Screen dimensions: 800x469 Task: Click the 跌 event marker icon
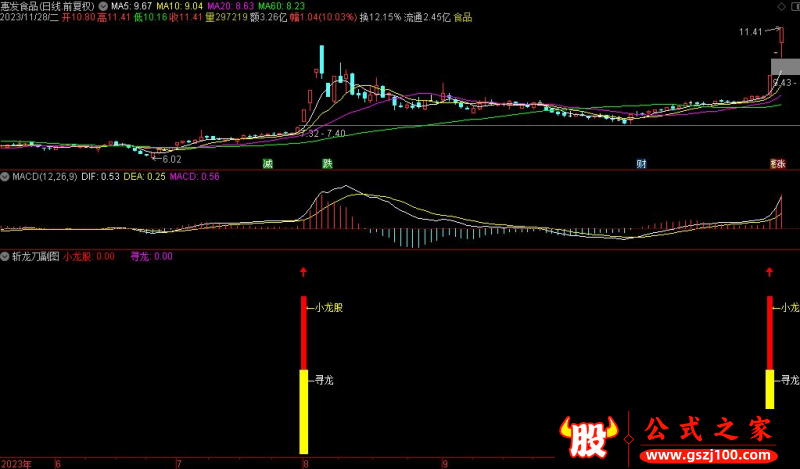[327, 163]
